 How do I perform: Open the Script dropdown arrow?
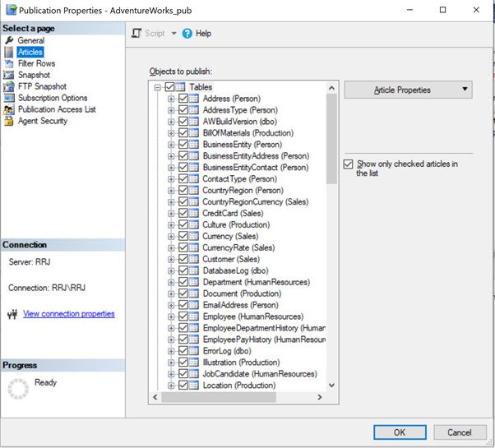(x=173, y=33)
